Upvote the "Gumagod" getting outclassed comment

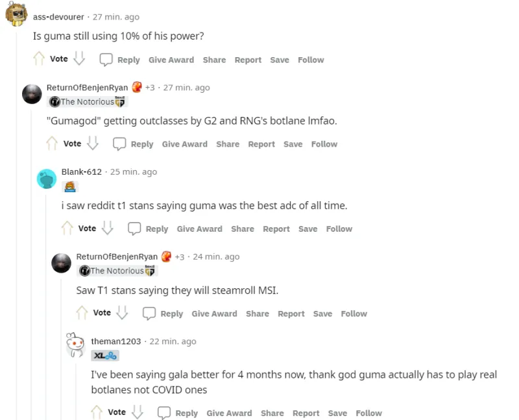point(52,143)
